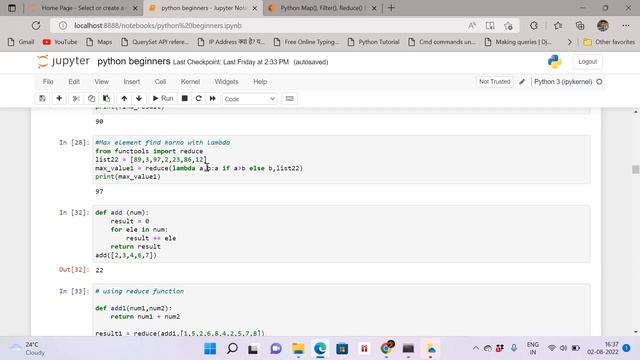Expand more bookmarks chevron
This screenshot has width=640, height=360.
pyautogui.click(x=570, y=42)
